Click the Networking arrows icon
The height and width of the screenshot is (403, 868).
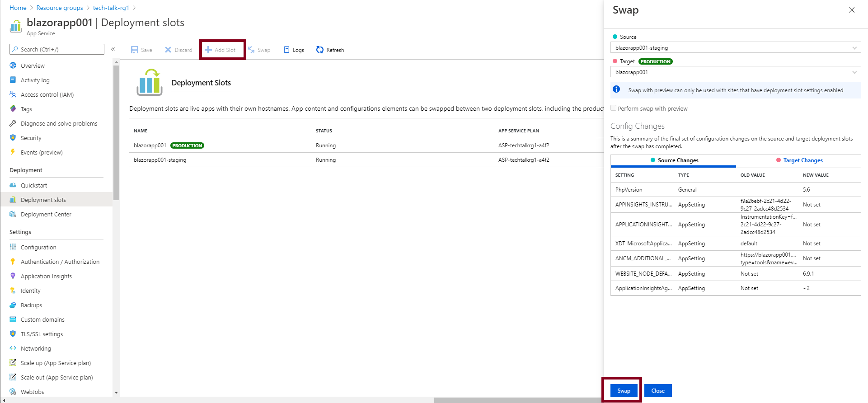(x=13, y=348)
